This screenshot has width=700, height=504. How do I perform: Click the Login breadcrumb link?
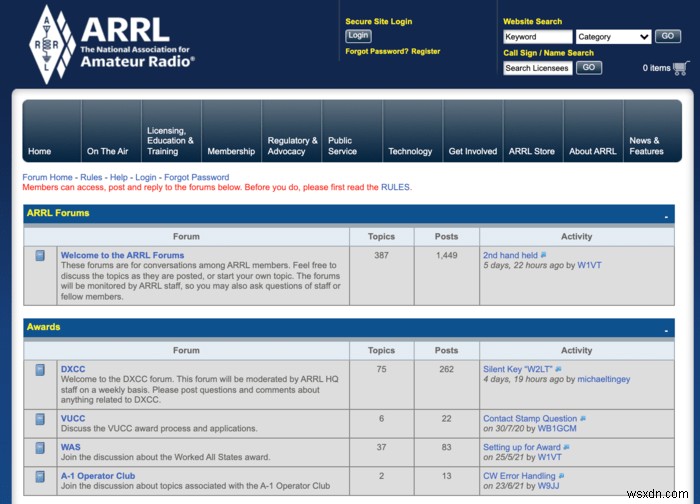point(146,177)
